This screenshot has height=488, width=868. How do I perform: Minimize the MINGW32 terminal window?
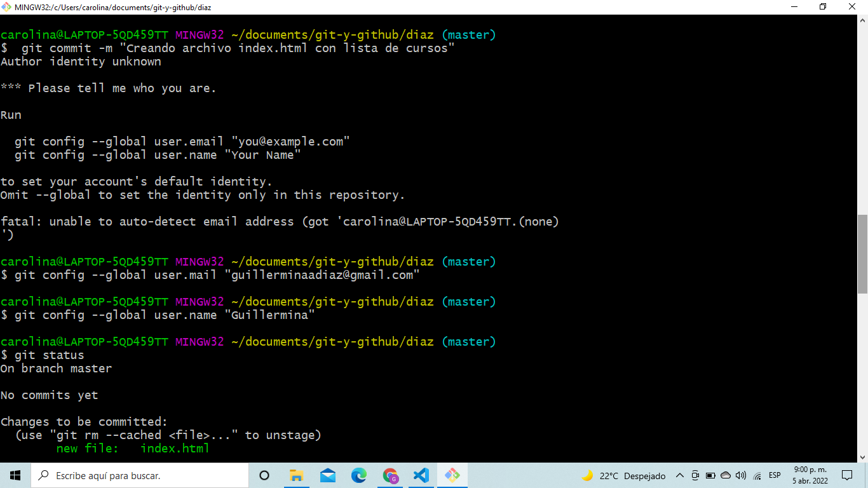click(794, 7)
